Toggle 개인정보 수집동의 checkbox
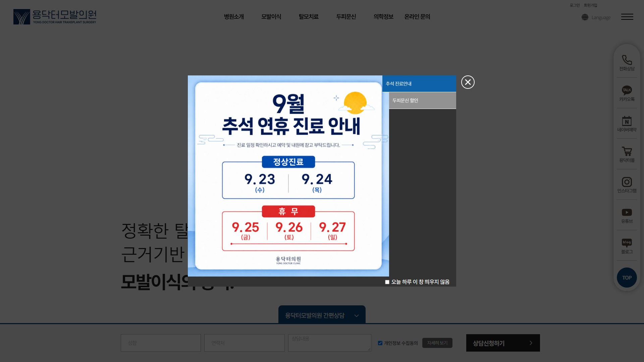644x362 pixels. tap(380, 343)
